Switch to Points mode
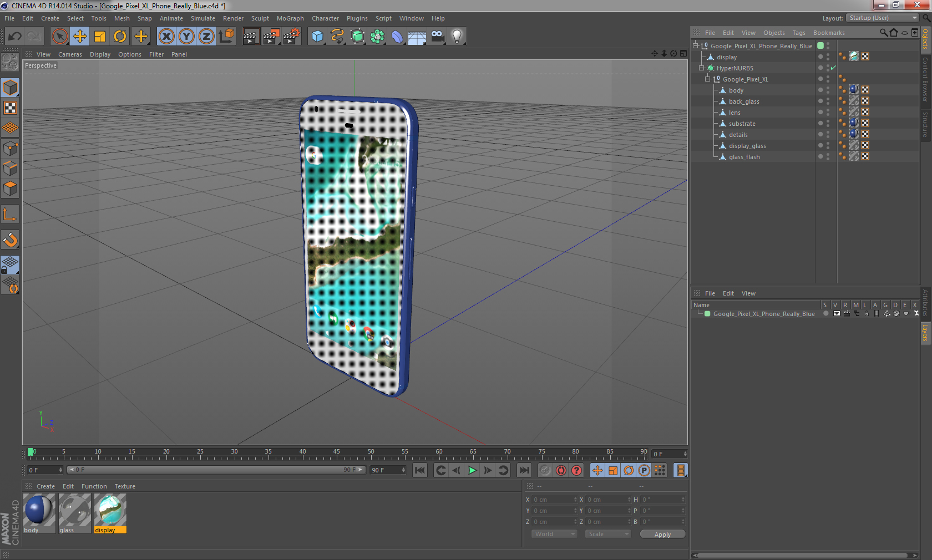 click(11, 149)
